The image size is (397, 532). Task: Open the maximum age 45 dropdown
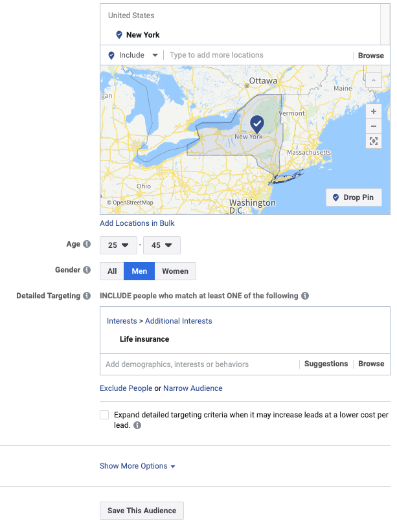[162, 245]
